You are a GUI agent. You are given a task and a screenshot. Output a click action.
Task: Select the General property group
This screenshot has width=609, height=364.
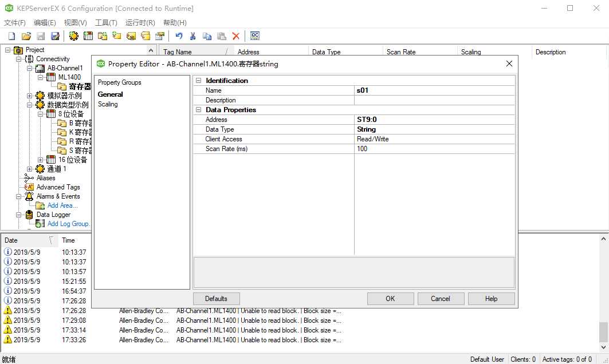(x=111, y=94)
